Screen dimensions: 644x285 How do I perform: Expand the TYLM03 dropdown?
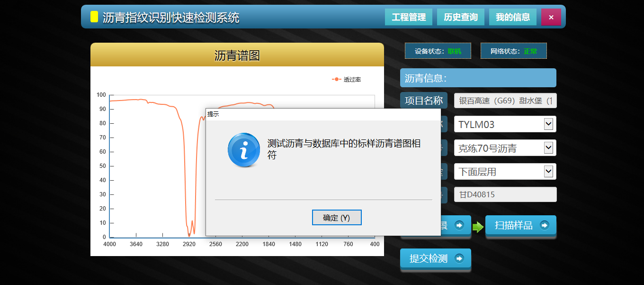coord(548,124)
